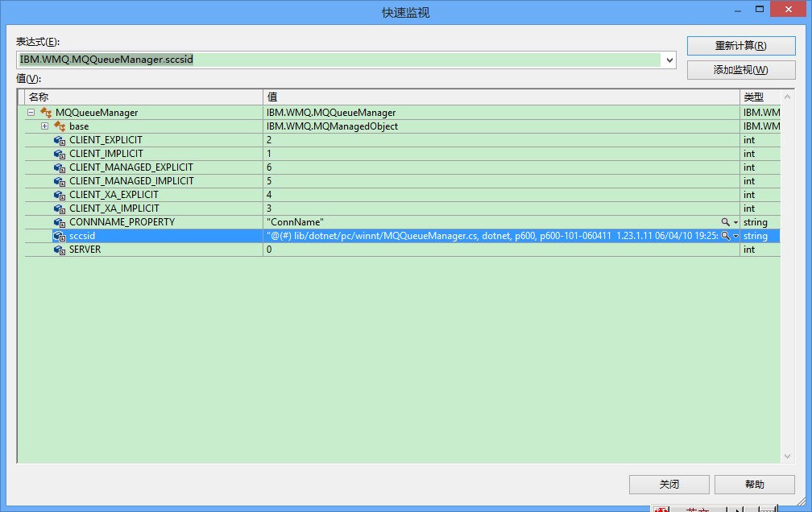This screenshot has width=812, height=512.
Task: Open visualizer dropdown arrow for sccsid
Action: point(735,236)
